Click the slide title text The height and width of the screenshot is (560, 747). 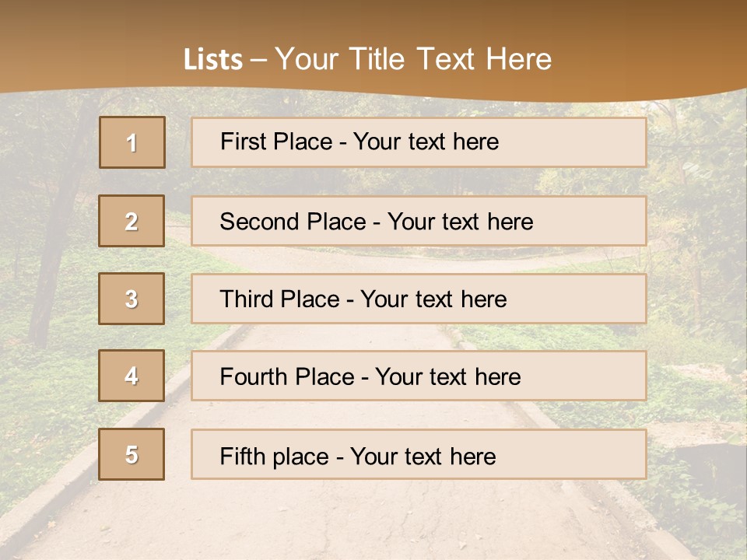367,59
